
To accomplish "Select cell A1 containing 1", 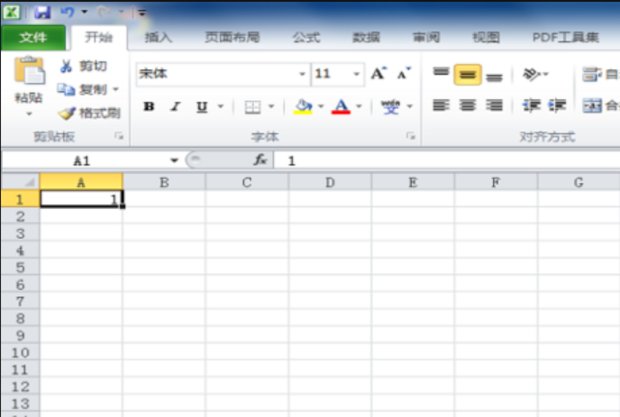I will click(x=81, y=199).
